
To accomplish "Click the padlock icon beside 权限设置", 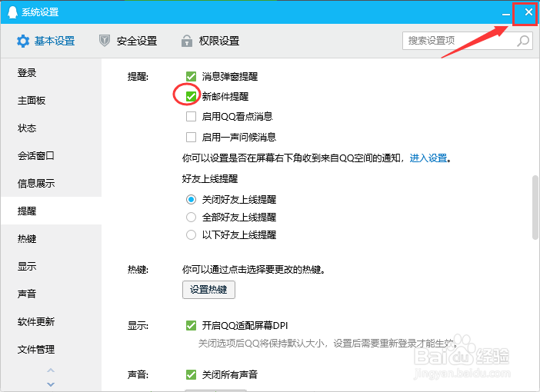I will pos(187,41).
